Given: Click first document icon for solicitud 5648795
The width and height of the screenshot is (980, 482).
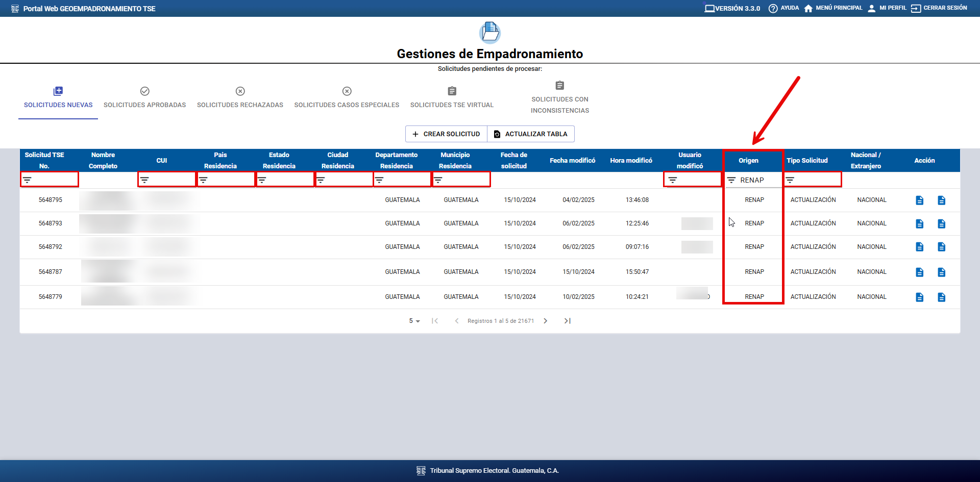Looking at the screenshot, I should click(919, 200).
